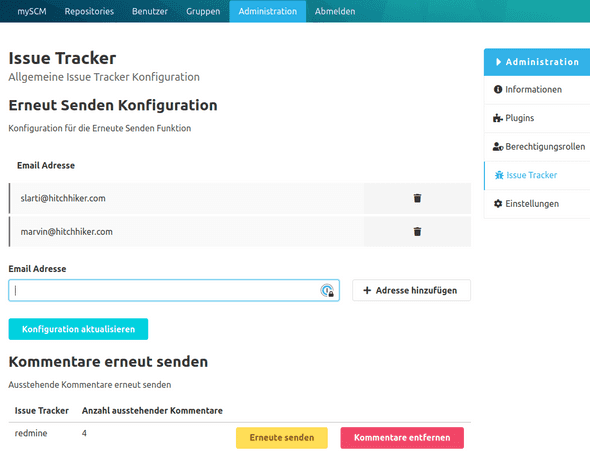The image size is (590, 461).
Task: Click the Plugins puzzle icon
Action: click(x=498, y=118)
